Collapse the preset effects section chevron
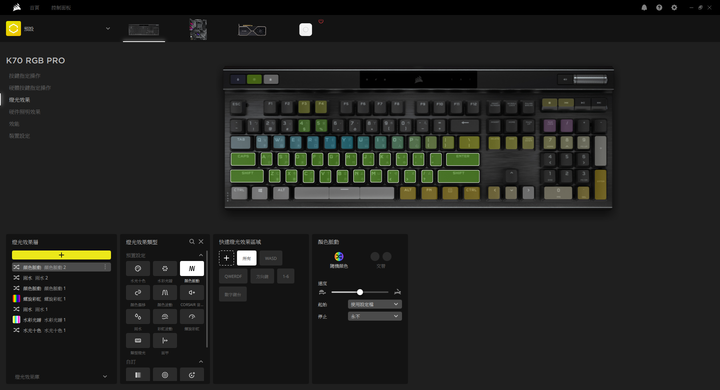Image resolution: width=720 pixels, height=390 pixels. (x=201, y=255)
